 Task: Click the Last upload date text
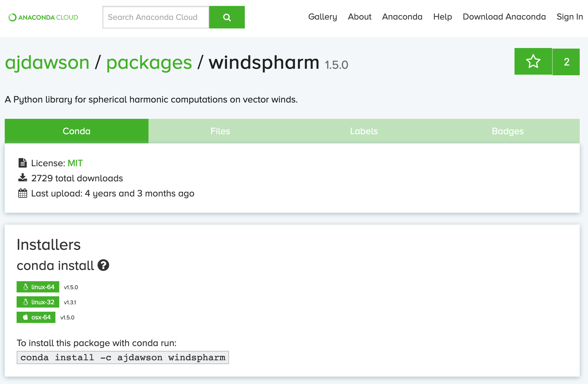click(113, 193)
